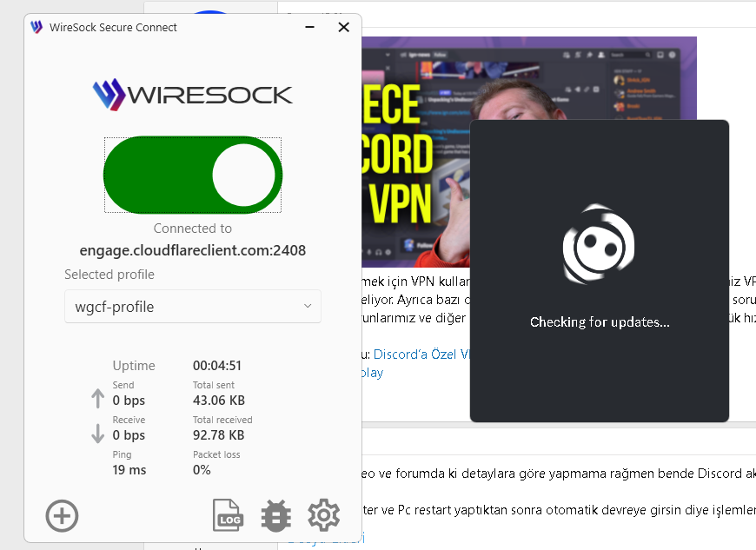
Task: Click the engage.cloudflareclient.com:2408 endpoint text
Action: pos(193,250)
